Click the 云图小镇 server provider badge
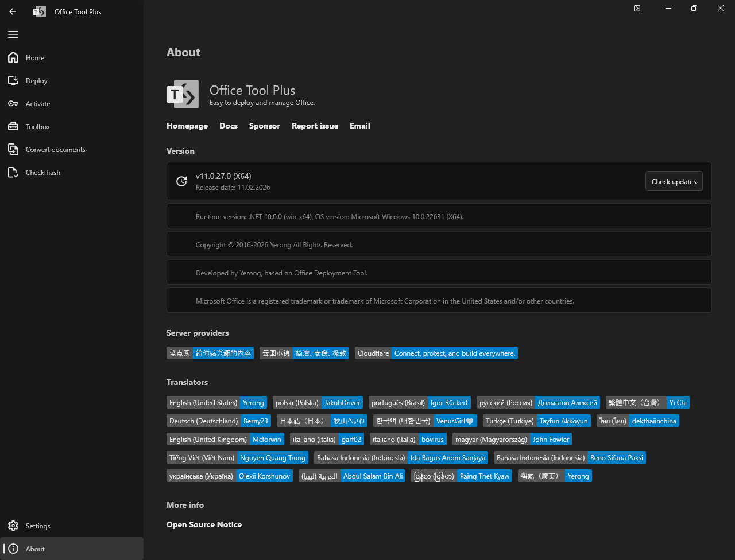 point(304,353)
